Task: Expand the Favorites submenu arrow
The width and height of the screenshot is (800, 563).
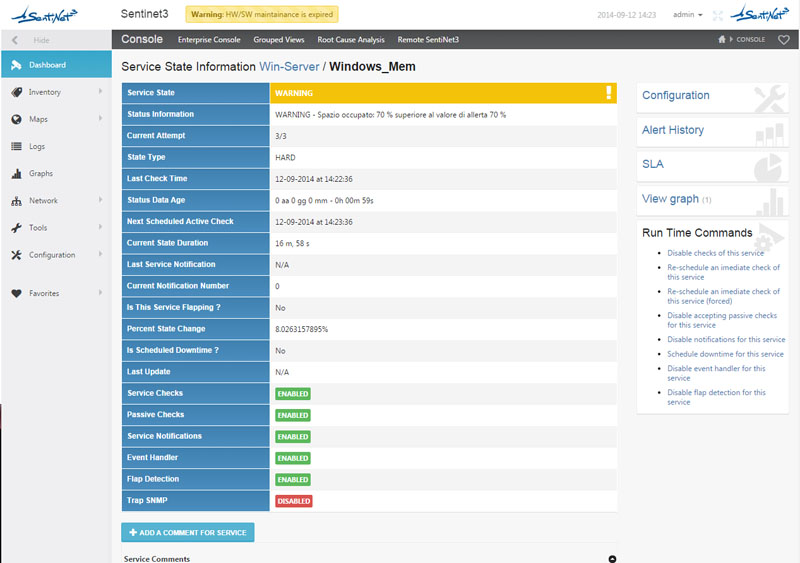Action: (100, 293)
